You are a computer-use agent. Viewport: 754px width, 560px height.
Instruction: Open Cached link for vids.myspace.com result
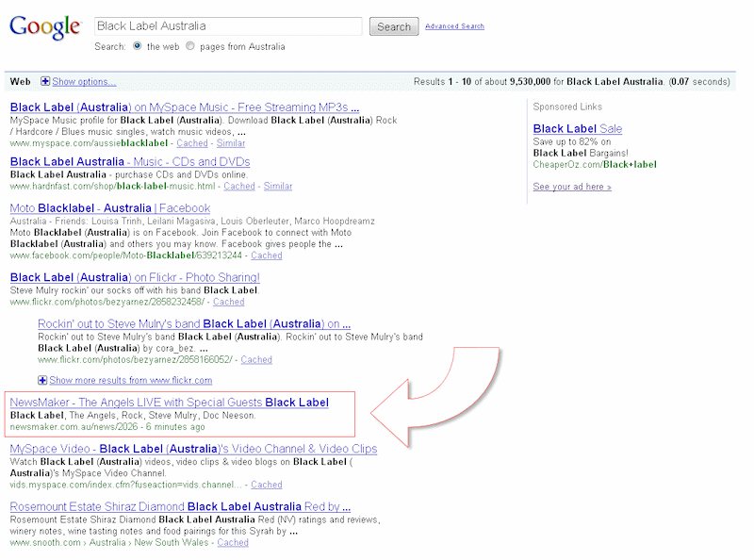(267, 485)
